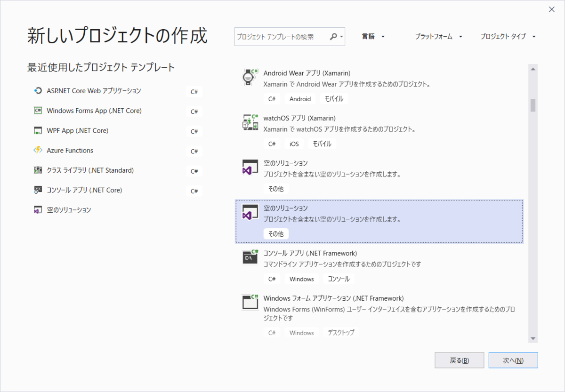
Task: Click the scrollbar up arrow
Action: click(533, 69)
